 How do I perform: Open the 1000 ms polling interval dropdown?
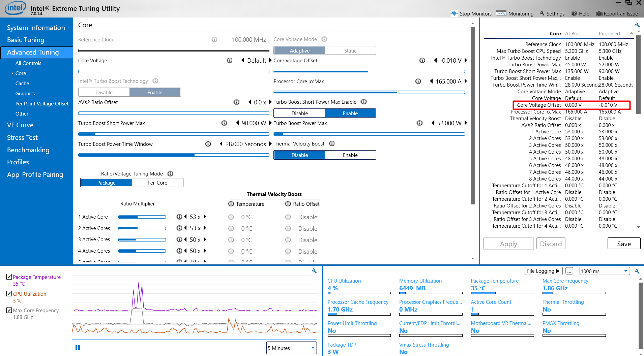coord(605,271)
